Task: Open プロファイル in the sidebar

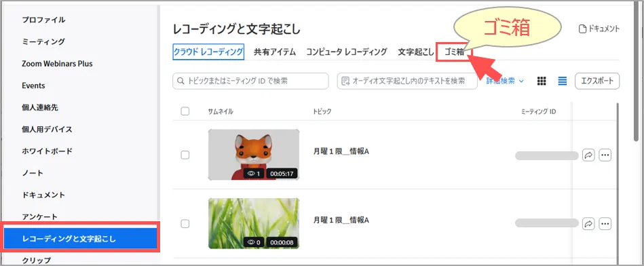Action: coord(43,20)
